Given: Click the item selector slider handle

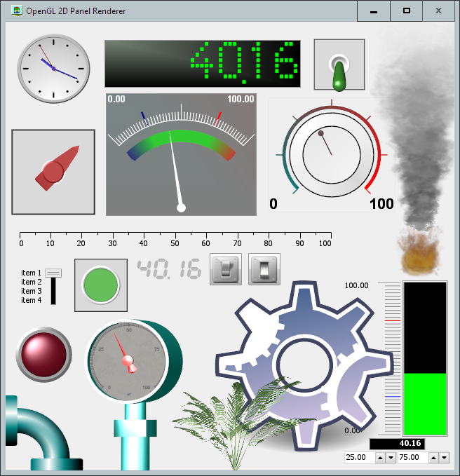Looking at the screenshot, I should 53,273.
